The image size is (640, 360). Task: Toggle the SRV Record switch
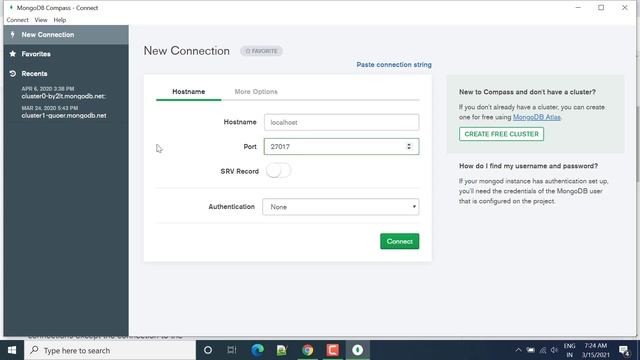278,171
